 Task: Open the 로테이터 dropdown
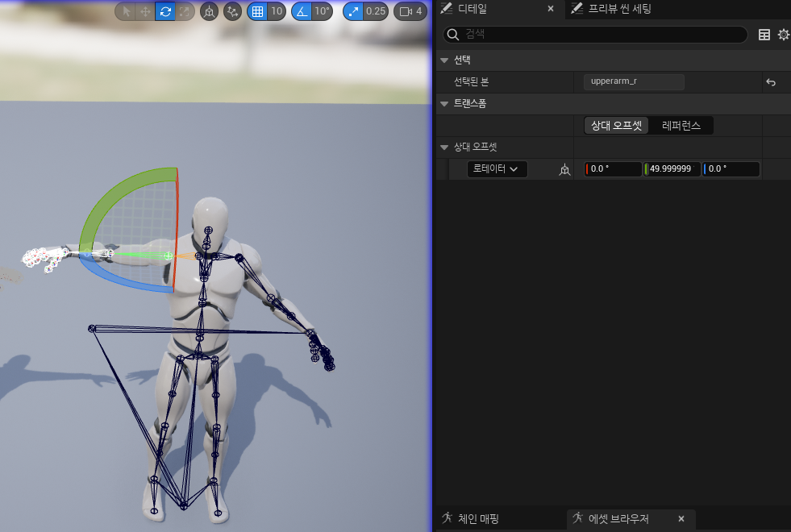(497, 169)
